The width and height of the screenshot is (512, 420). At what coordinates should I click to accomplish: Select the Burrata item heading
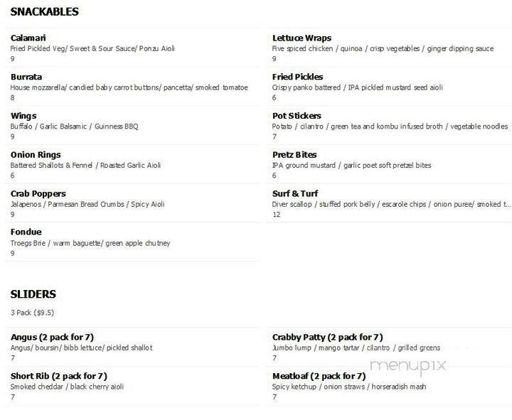pos(26,77)
